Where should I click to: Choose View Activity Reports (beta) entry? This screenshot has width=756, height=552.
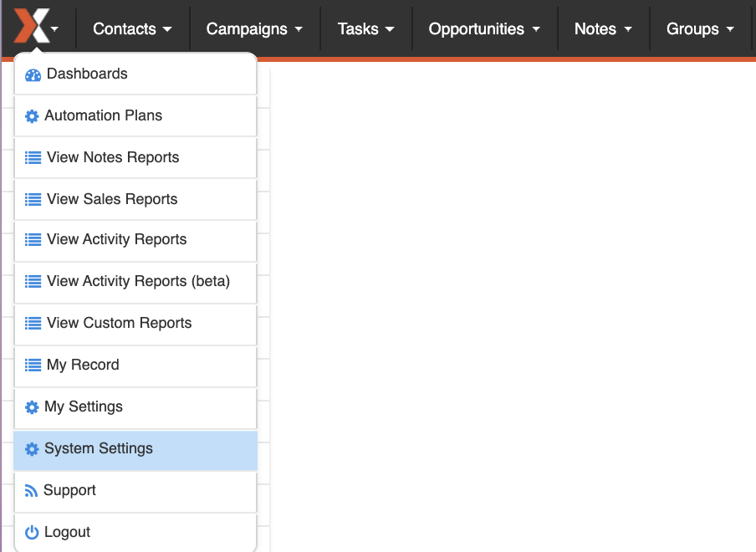click(x=138, y=281)
